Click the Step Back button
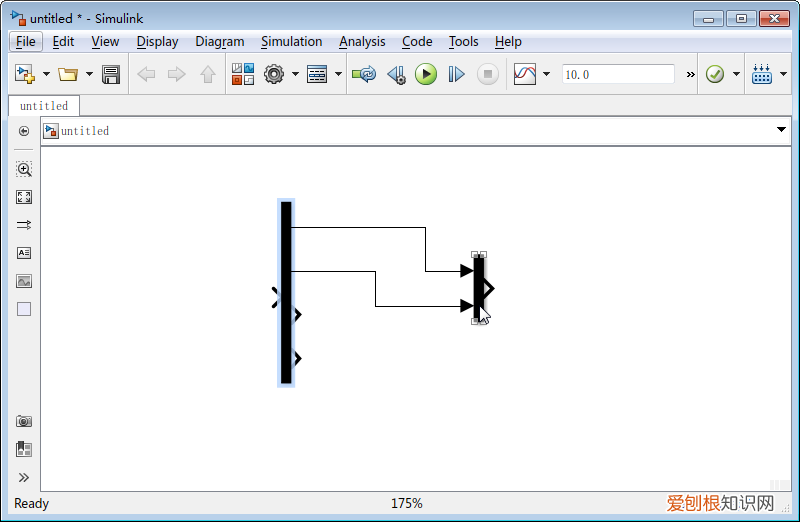This screenshot has width=800, height=522. coord(396,74)
